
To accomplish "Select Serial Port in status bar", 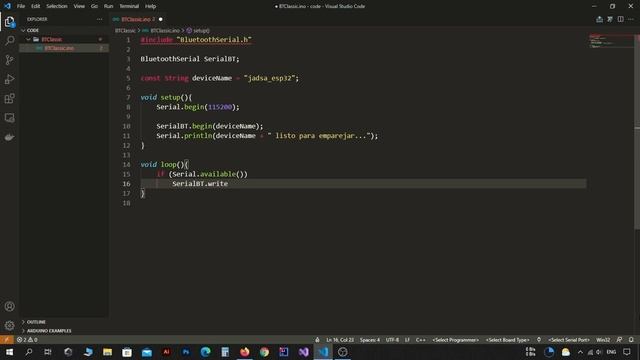I will pos(569,340).
